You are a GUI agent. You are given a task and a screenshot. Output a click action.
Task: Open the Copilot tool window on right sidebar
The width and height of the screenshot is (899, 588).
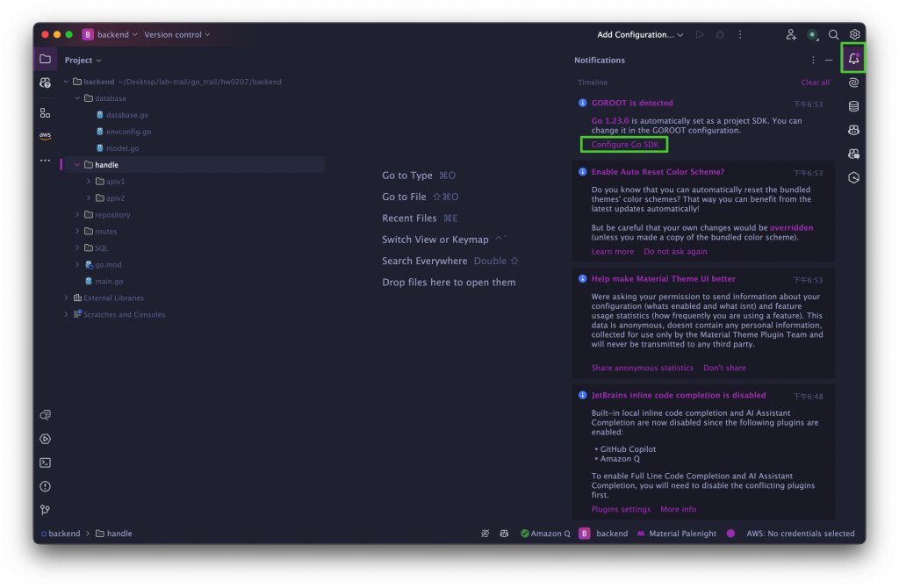pyautogui.click(x=853, y=130)
